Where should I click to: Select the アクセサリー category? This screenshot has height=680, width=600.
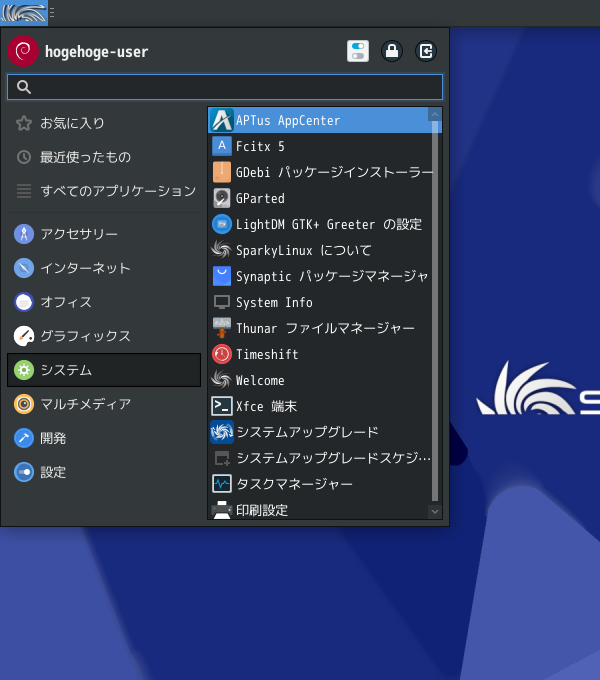pyautogui.click(x=104, y=234)
